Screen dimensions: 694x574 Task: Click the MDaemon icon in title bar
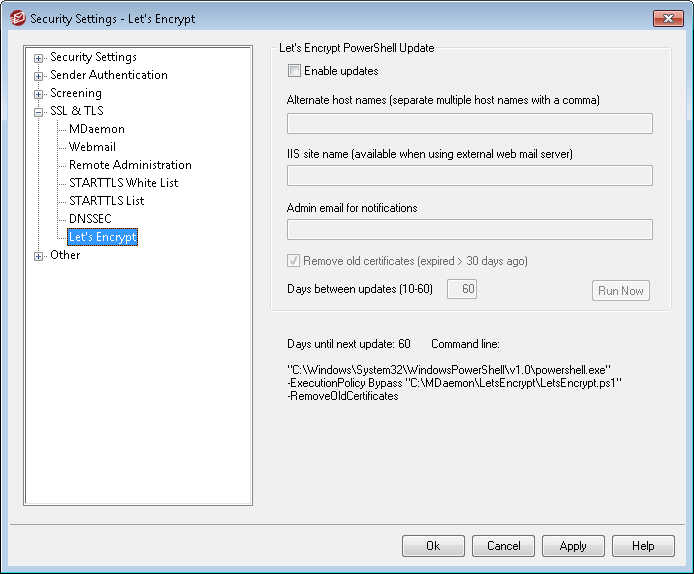pyautogui.click(x=17, y=18)
